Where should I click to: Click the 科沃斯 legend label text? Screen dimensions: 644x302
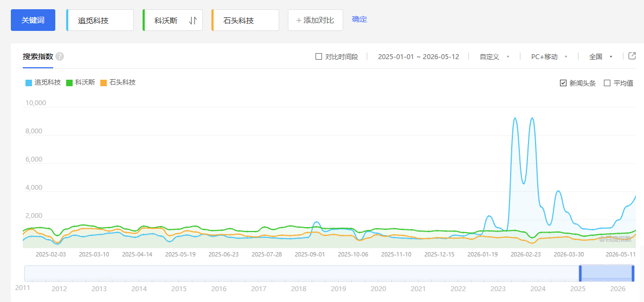click(x=85, y=82)
